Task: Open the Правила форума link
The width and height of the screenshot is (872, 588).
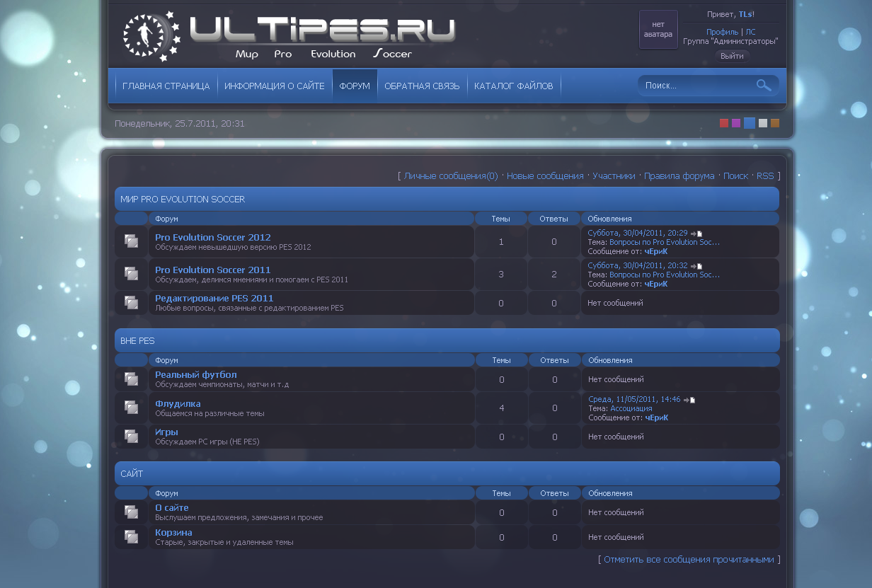Action: [679, 176]
